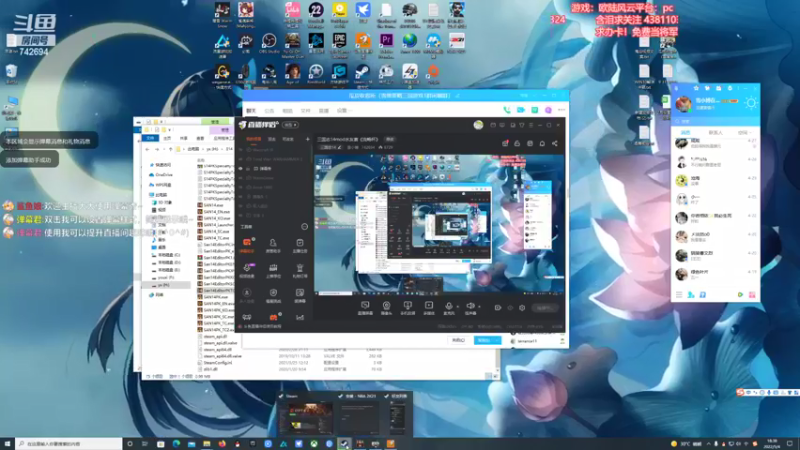Toggle eye visibility of the second source row
Viewport: 800px width, 450px height.
(x=241, y=159)
